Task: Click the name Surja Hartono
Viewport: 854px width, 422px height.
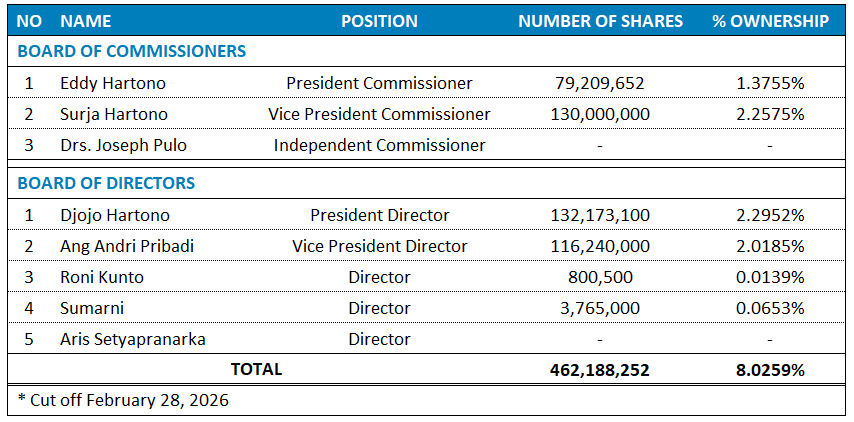Action: (x=114, y=114)
